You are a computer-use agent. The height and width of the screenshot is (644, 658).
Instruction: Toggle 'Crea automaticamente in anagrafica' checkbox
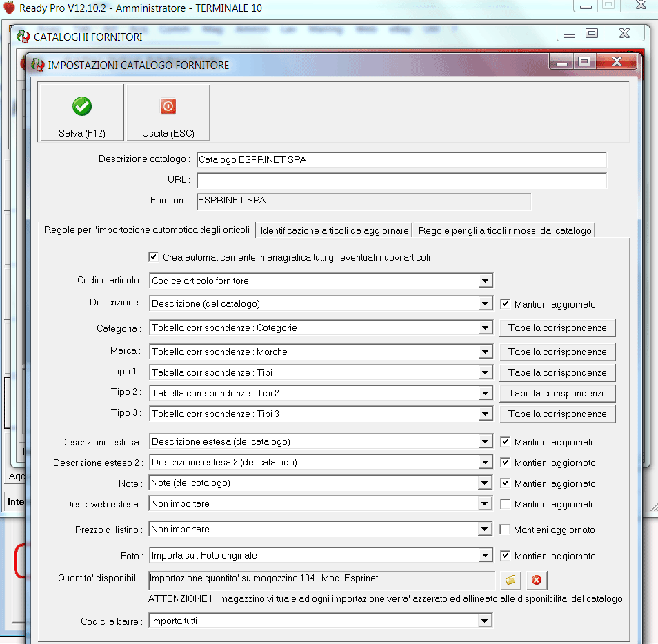point(153,256)
